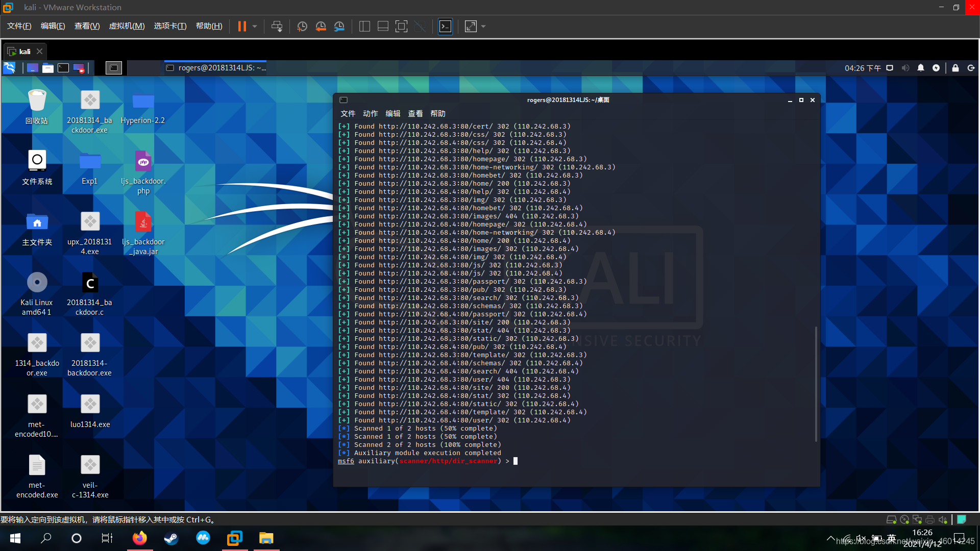
Task: Revert to the previous snapshot
Action: tap(321, 26)
